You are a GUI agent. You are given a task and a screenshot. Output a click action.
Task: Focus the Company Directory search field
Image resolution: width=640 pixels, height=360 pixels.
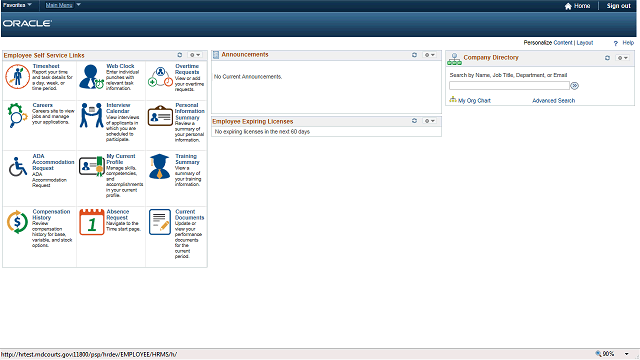point(509,85)
